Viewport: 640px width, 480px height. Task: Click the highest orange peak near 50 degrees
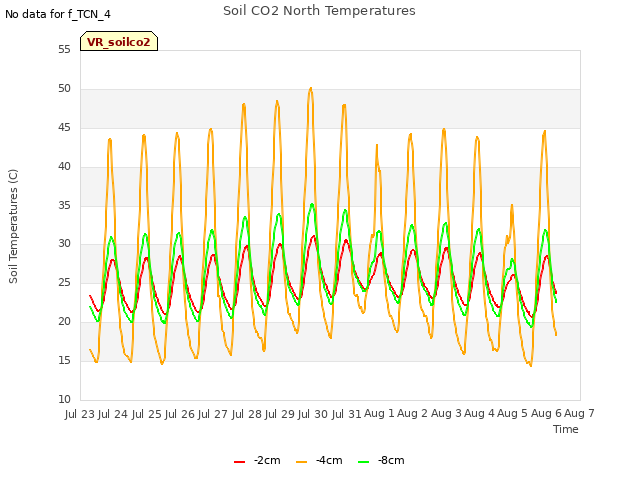click(311, 88)
